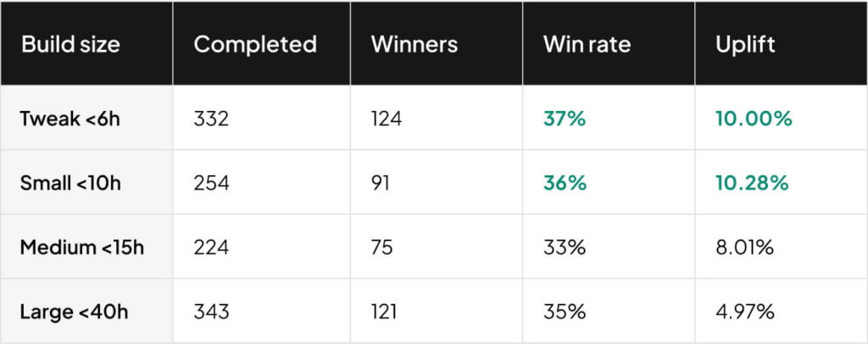Select the 4.97% uplift cell
This screenshot has width=868, height=344.
pos(746,312)
